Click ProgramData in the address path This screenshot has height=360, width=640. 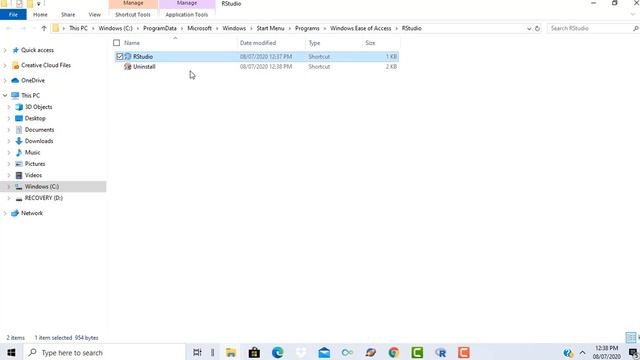(160, 28)
